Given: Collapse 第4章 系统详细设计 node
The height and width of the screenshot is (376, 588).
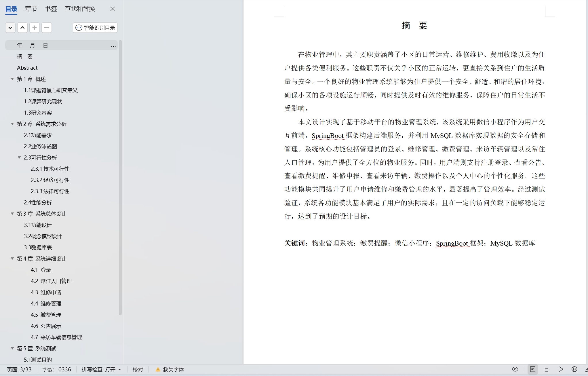Looking at the screenshot, I should [x=12, y=259].
